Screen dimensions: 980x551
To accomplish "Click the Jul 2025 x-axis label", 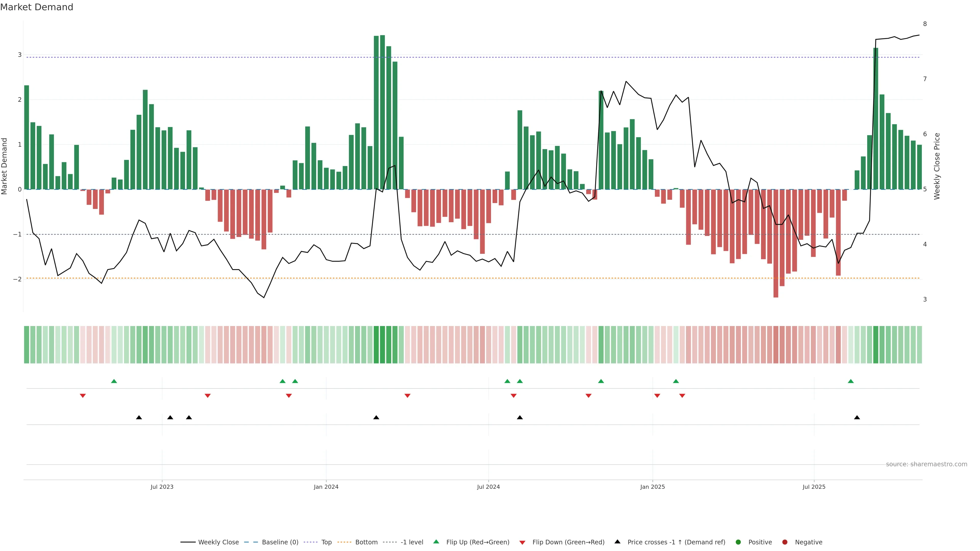I will [814, 487].
